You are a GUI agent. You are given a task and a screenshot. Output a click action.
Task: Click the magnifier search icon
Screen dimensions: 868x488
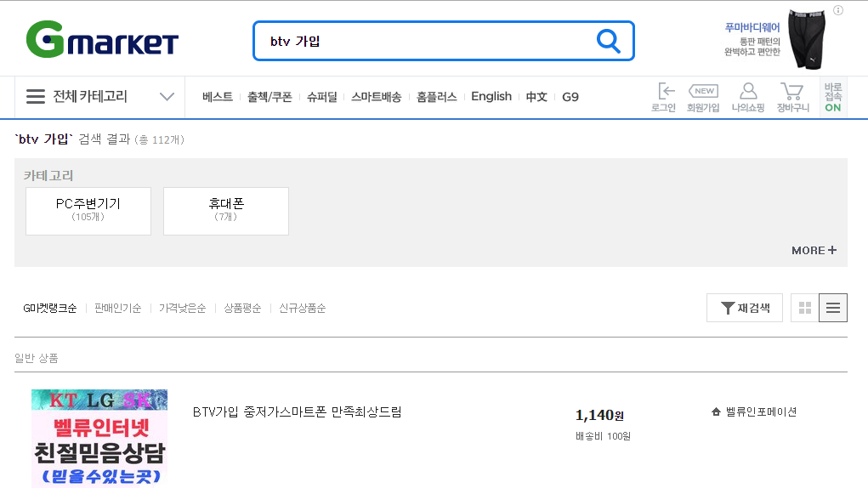(x=609, y=41)
